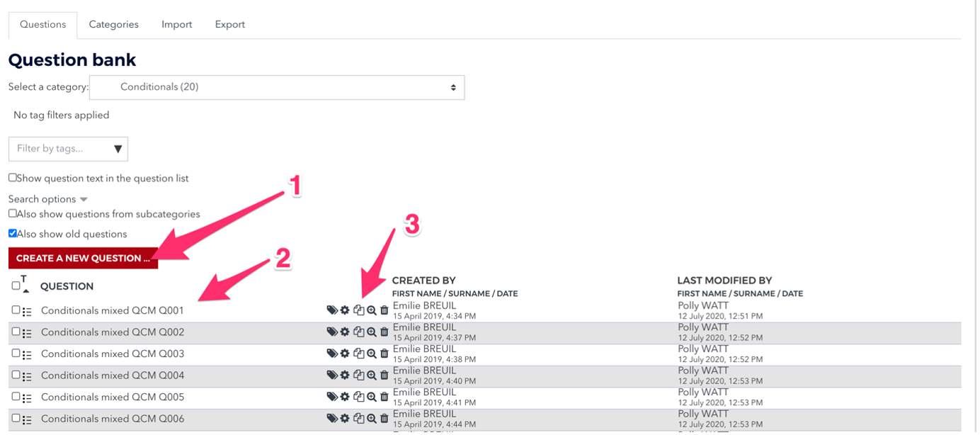Preview question Conditionals mixed QCM Q006
This screenshot has height=435, width=980.
371,419
